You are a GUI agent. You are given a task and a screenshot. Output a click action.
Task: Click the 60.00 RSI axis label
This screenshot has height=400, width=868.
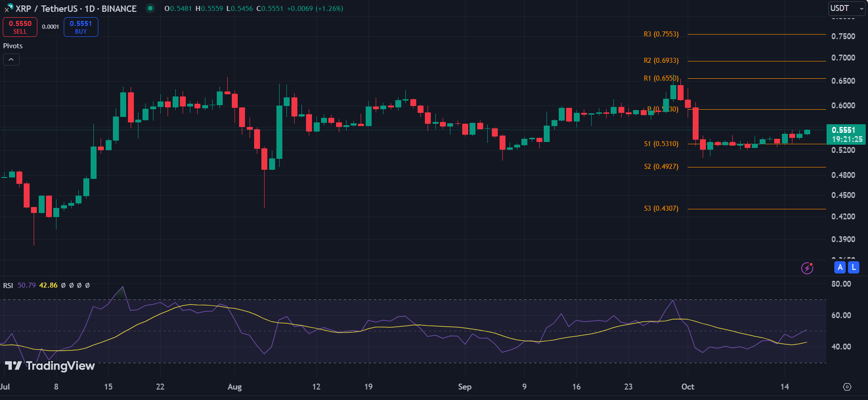coord(841,315)
